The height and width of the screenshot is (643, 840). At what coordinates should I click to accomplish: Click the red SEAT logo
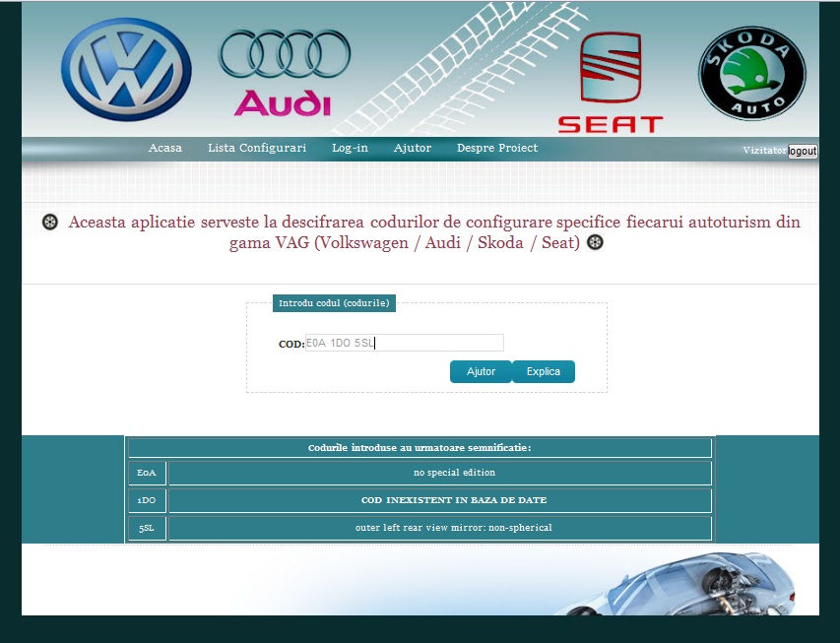tap(611, 82)
